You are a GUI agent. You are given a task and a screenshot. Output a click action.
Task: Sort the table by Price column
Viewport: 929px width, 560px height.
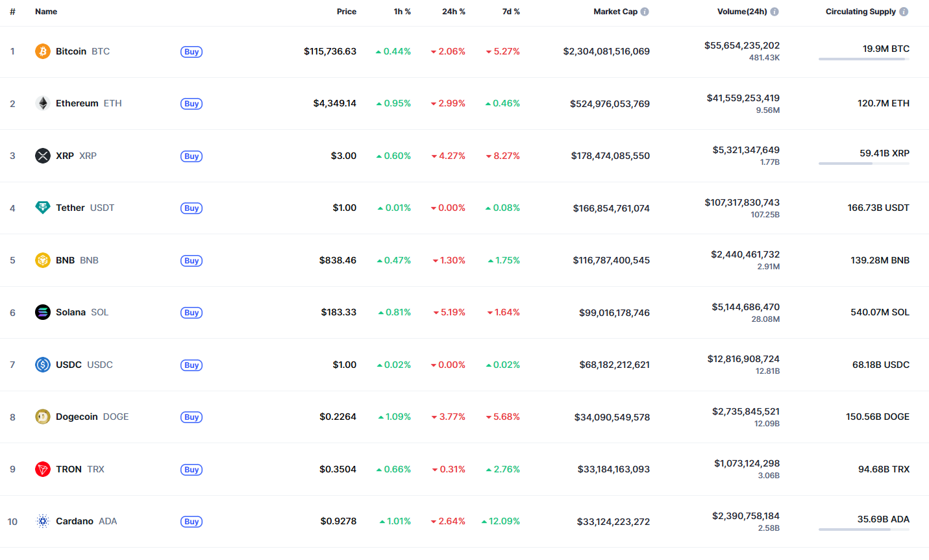[x=347, y=12]
